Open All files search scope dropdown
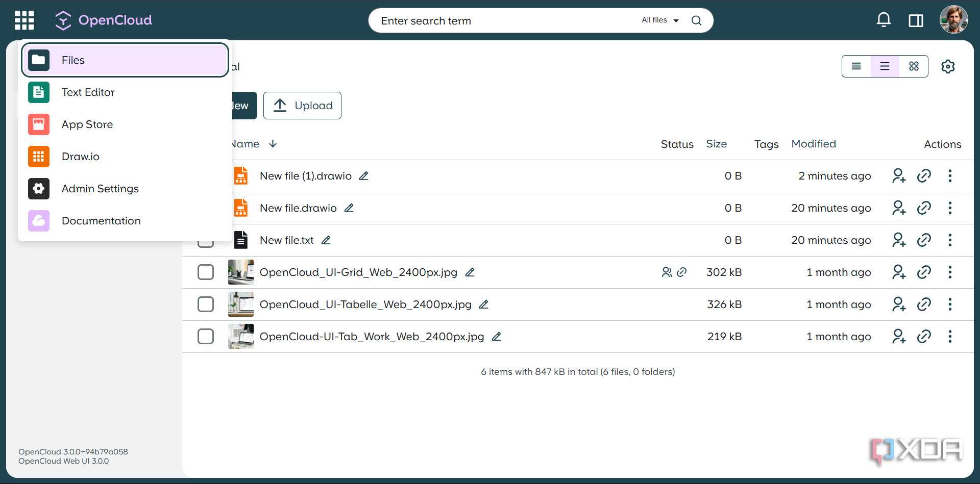 click(x=660, y=20)
